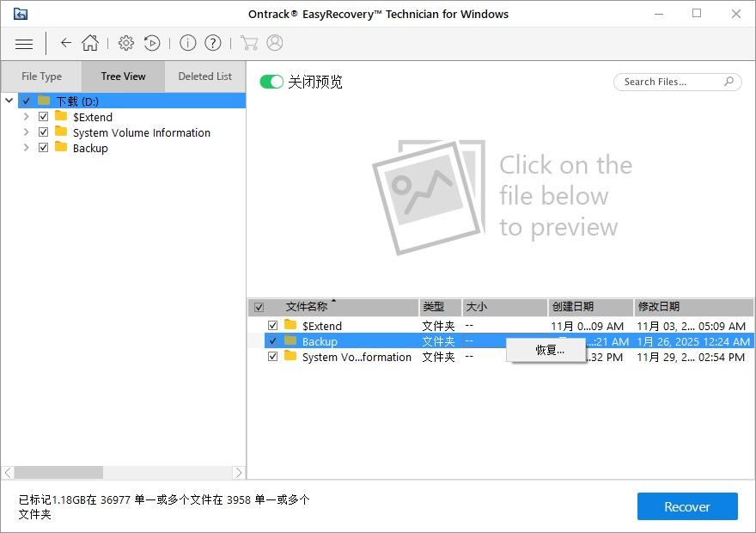Switch to the File Type tab
Viewport: 756px width, 533px height.
(x=41, y=77)
